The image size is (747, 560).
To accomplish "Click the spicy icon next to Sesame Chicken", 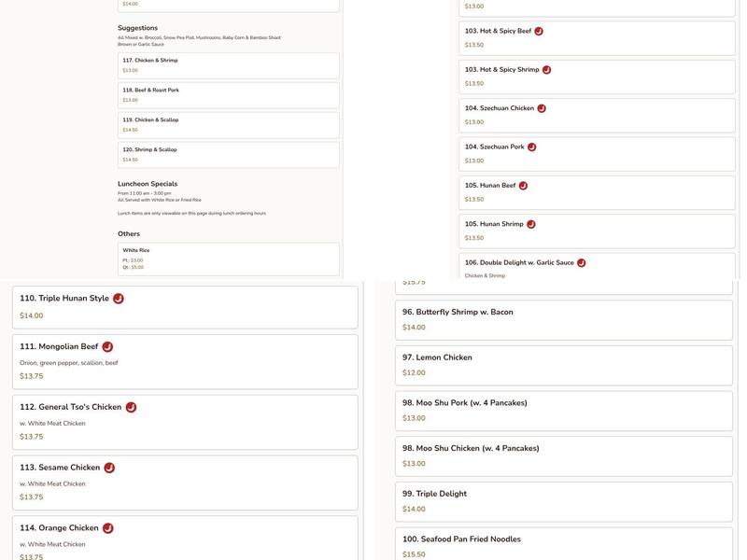I will tap(109, 469).
